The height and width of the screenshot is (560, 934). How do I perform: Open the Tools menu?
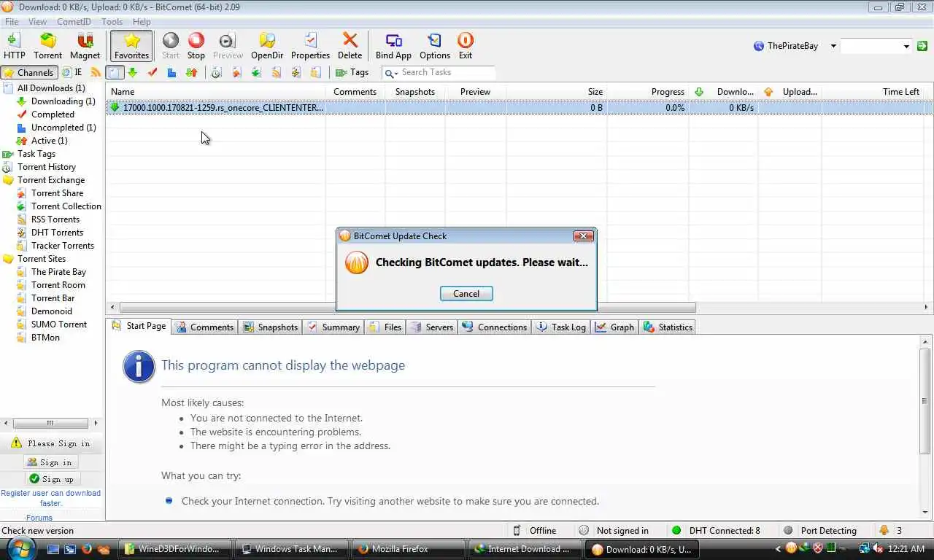pos(112,22)
